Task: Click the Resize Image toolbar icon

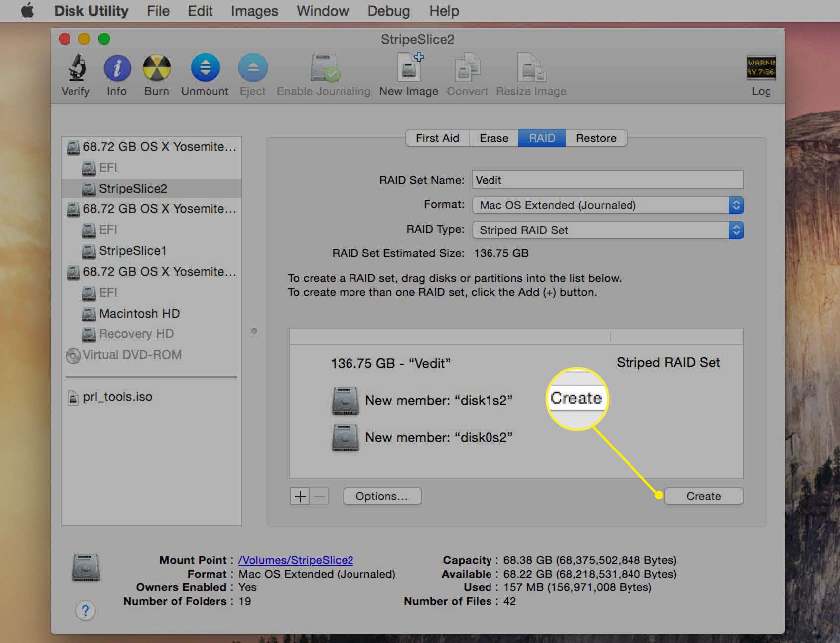Action: 531,67
